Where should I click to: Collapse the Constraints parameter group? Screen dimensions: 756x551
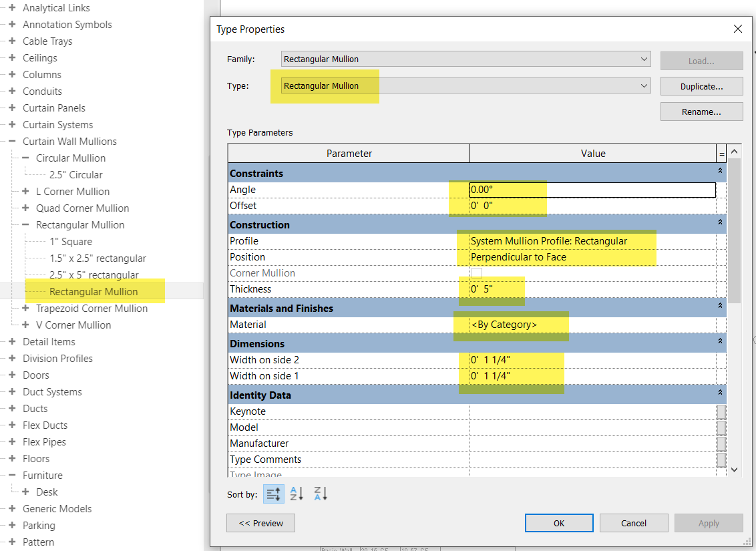[x=719, y=172]
